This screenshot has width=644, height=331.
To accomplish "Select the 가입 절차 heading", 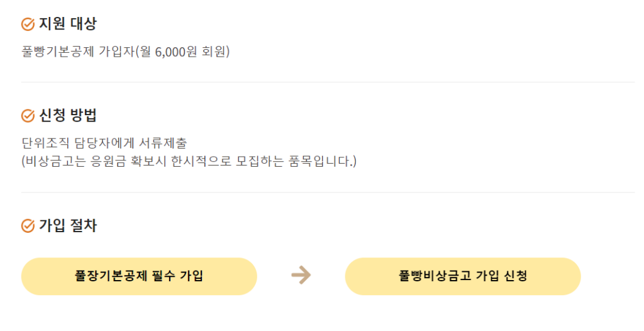I will coord(67,225).
